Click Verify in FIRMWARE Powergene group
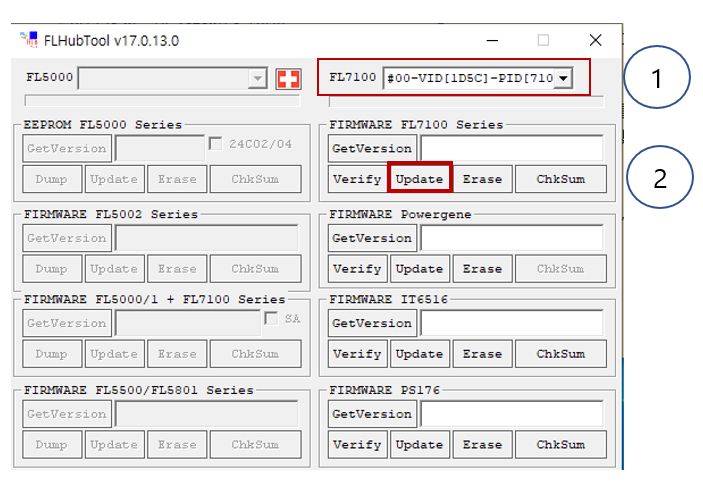The image size is (703, 487). pyautogui.click(x=357, y=269)
